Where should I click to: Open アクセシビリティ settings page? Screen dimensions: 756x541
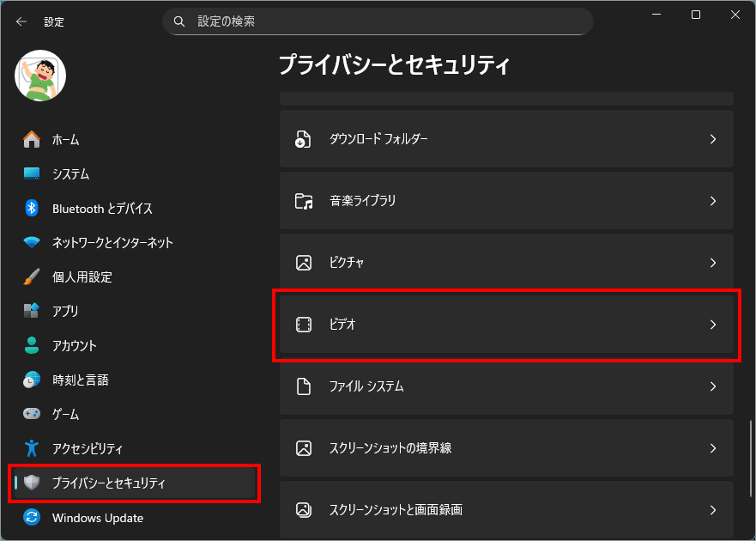(x=87, y=448)
